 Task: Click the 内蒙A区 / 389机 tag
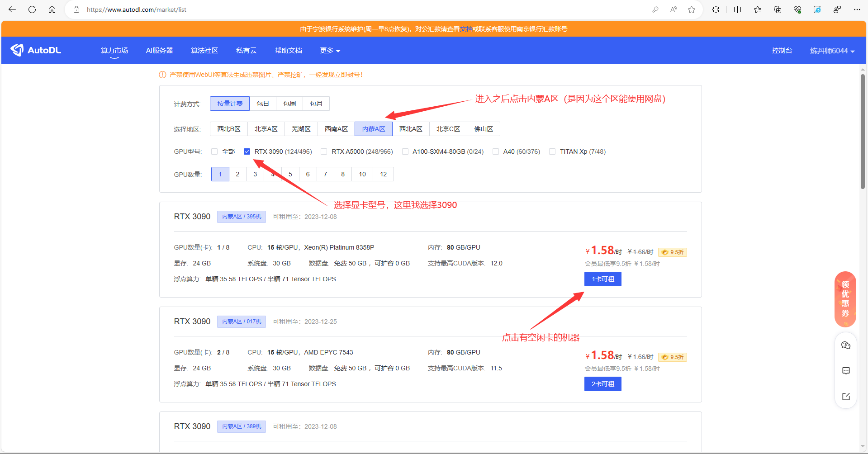(x=242, y=426)
